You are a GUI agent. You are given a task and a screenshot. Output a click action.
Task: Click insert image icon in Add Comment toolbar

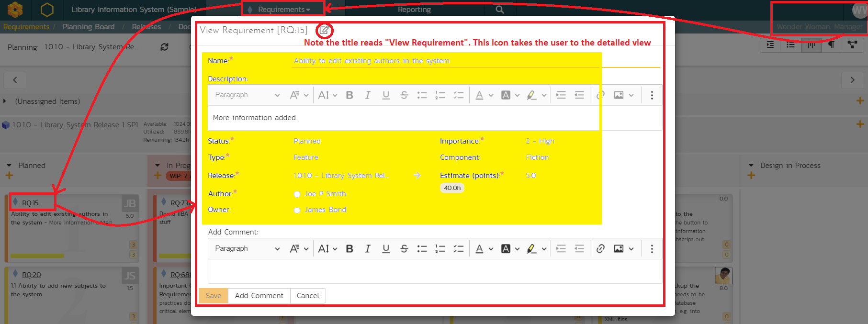click(x=619, y=248)
